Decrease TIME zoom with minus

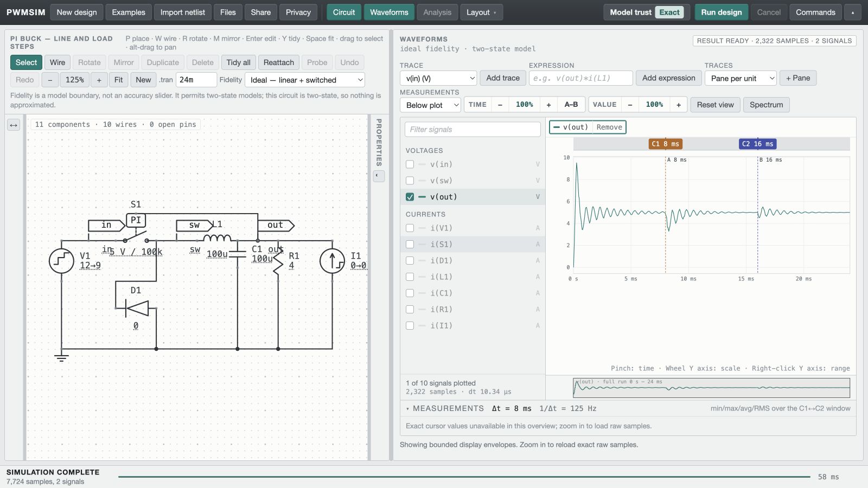[x=500, y=105]
